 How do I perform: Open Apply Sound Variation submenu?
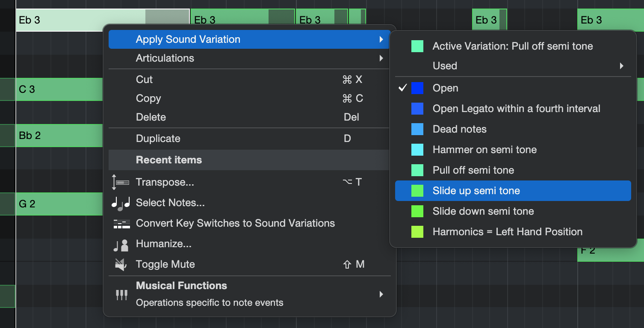(x=250, y=39)
